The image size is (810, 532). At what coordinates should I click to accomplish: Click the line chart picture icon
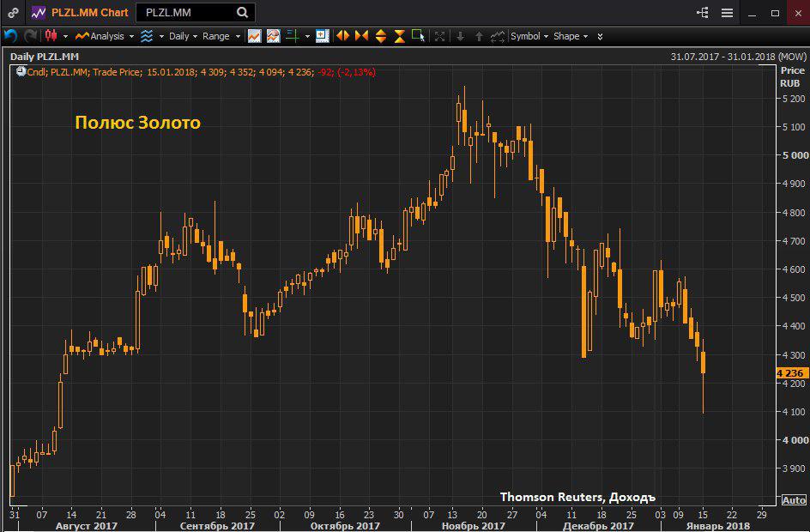[x=254, y=36]
